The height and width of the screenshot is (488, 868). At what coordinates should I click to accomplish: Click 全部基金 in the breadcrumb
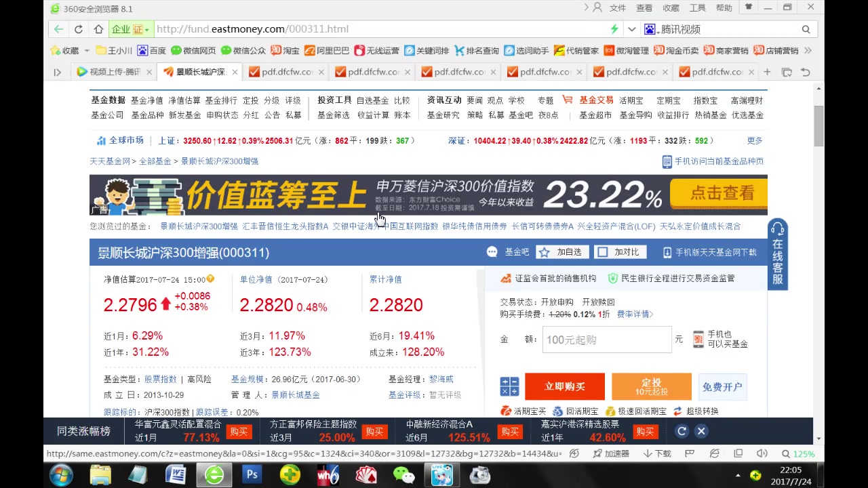[x=155, y=161]
